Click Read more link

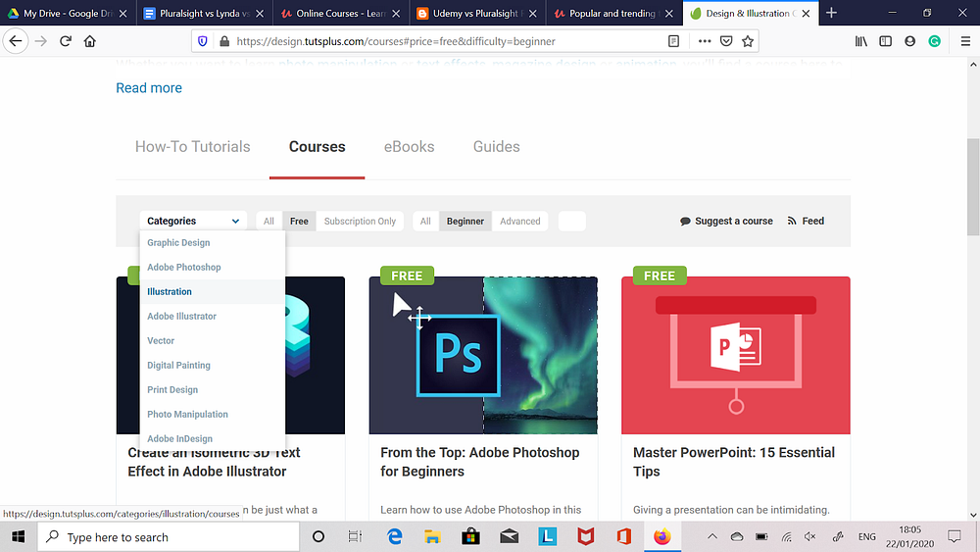[149, 88]
